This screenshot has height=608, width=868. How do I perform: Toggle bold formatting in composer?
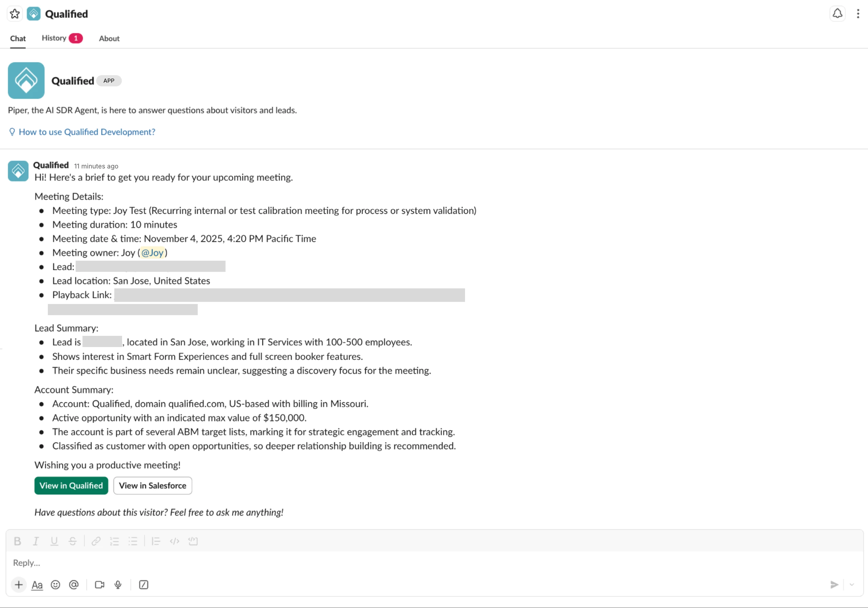tap(17, 541)
